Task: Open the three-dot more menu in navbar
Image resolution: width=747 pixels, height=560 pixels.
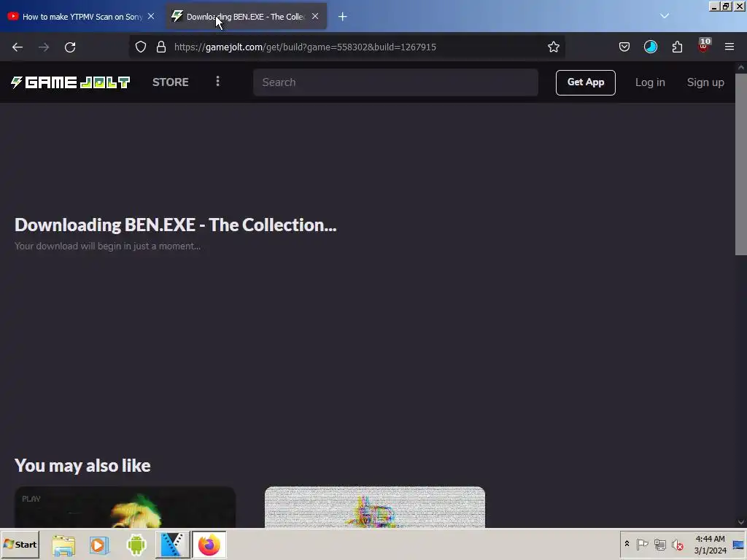Action: coord(217,82)
